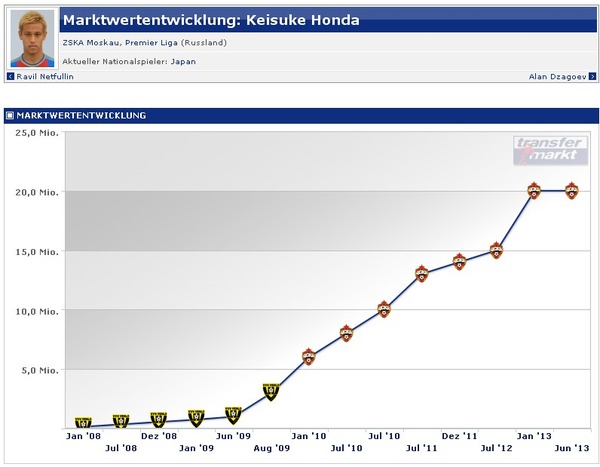The image size is (600, 467).
Task: Open Ravil Netfullin player link
Action: pos(45,77)
